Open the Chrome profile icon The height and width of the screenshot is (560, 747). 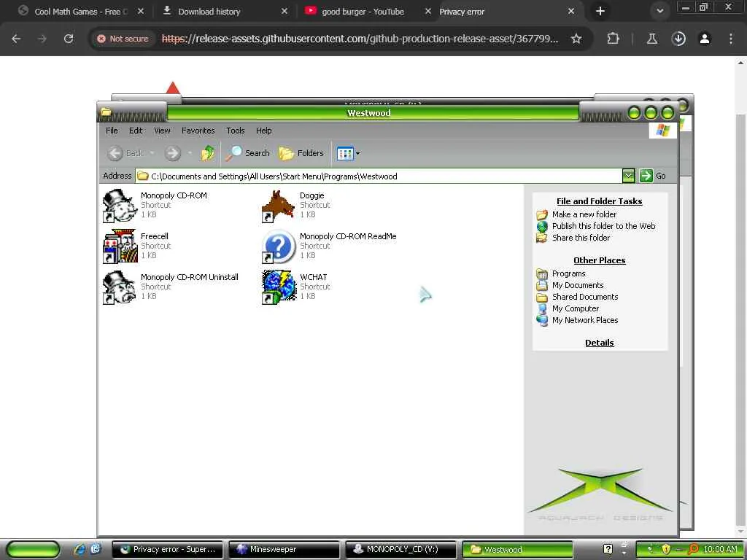tap(705, 39)
